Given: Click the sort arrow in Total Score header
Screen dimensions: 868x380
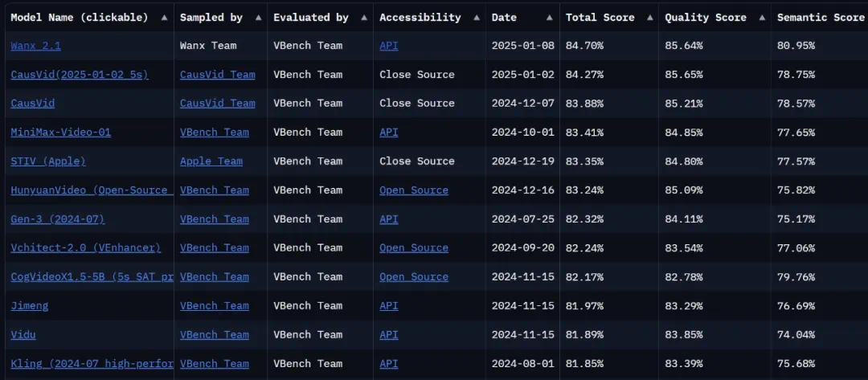Looking at the screenshot, I should pos(649,17).
